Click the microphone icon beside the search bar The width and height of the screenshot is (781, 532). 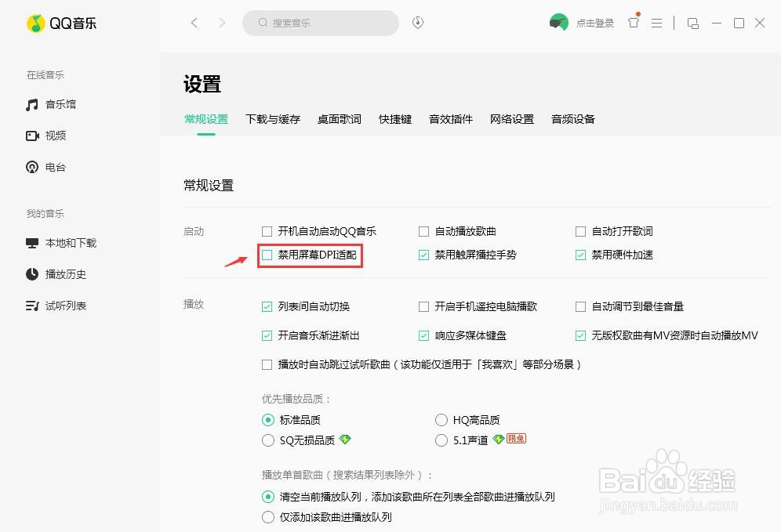point(418,23)
